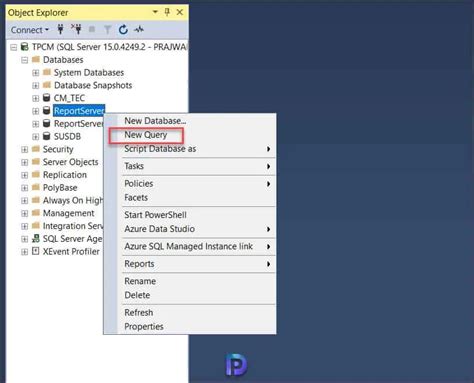This screenshot has height=383, width=474.
Task: Open Object Explorer window position arrow
Action: pos(155,12)
